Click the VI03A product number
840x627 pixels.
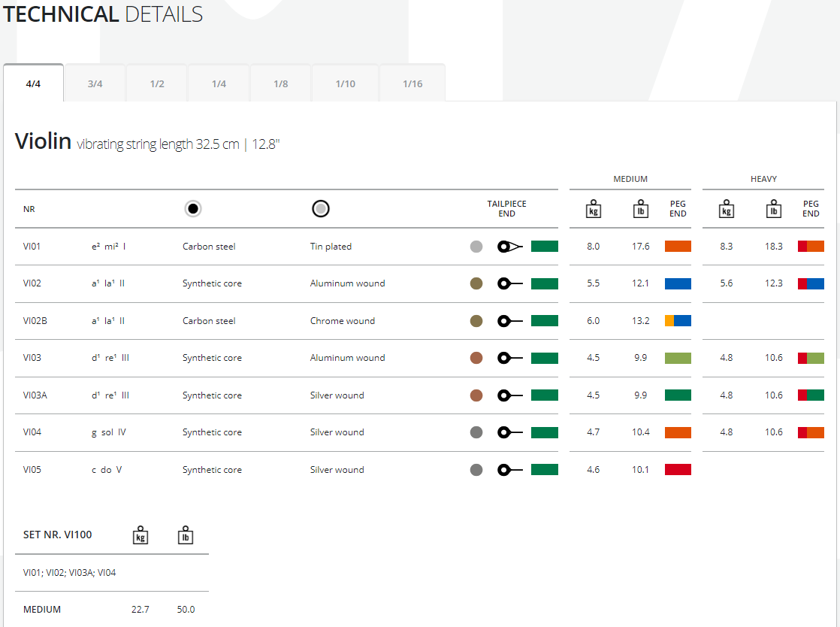click(x=35, y=395)
